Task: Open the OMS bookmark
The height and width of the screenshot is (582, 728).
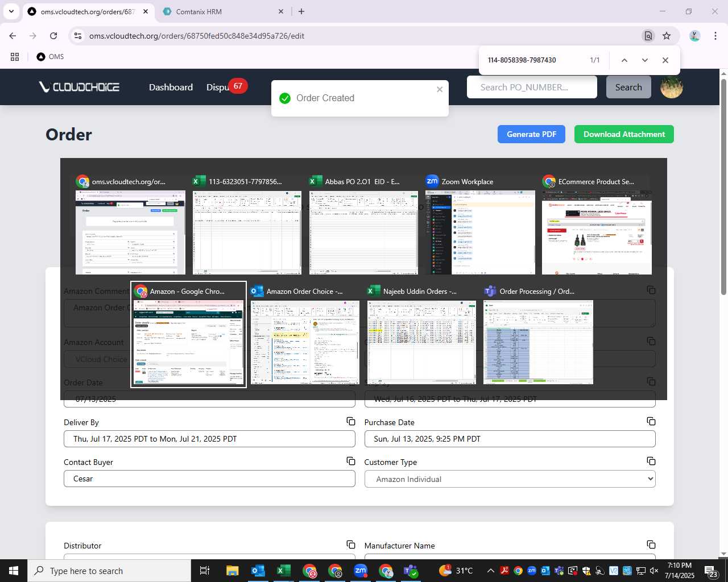Action: tap(50, 57)
